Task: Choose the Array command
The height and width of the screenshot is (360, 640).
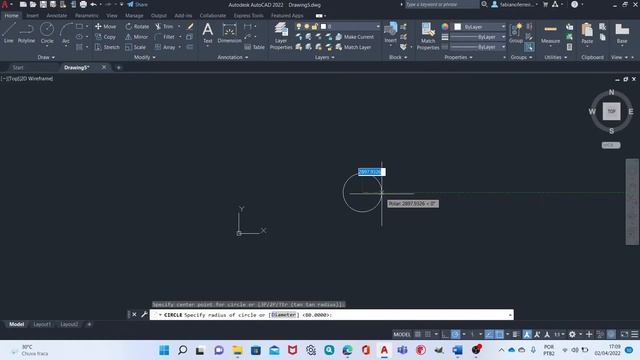Action: (165, 47)
